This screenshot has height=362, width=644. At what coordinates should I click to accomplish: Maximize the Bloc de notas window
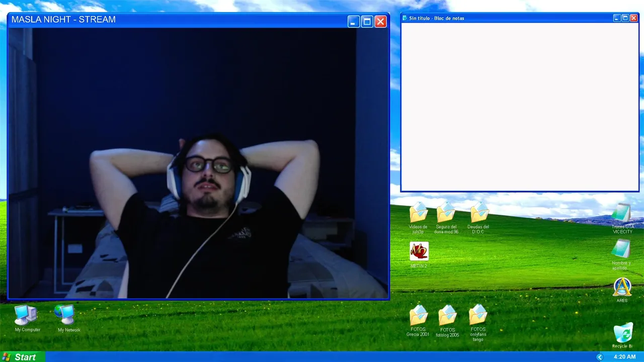[x=625, y=18]
